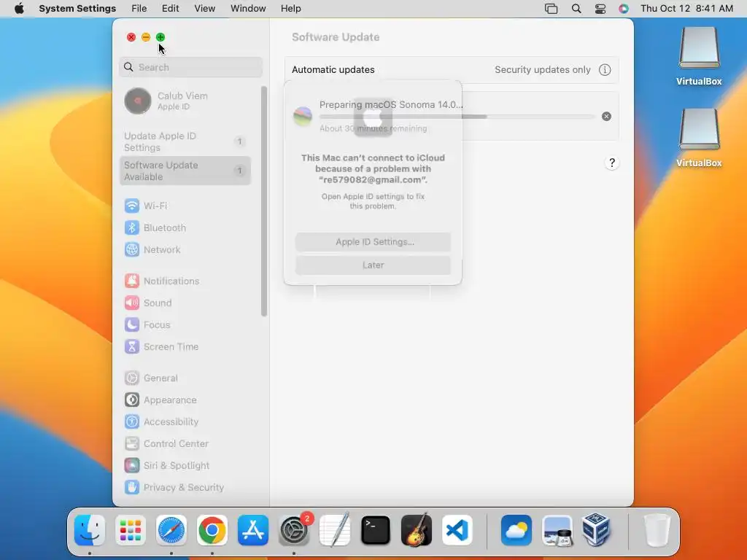Launch Safari from the Dock

171,530
